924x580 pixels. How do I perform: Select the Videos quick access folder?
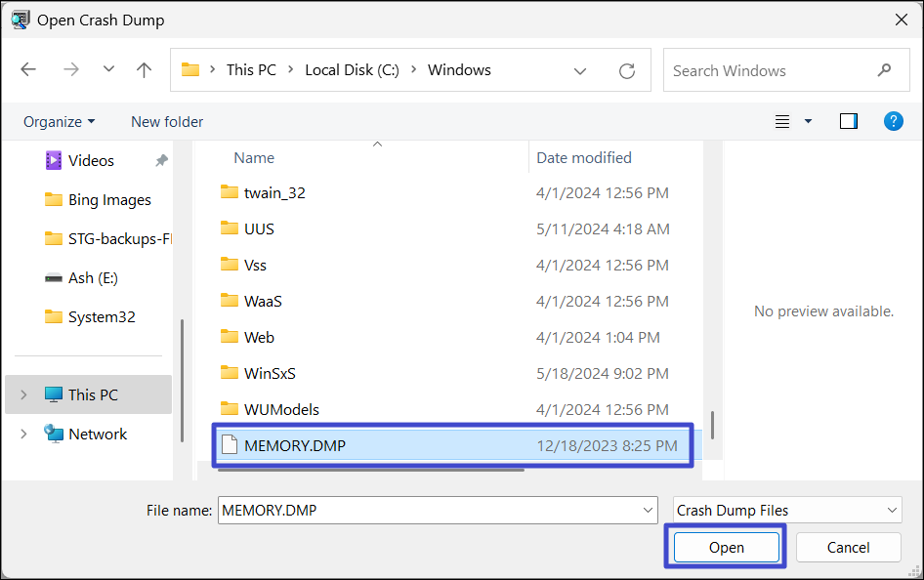tap(91, 160)
